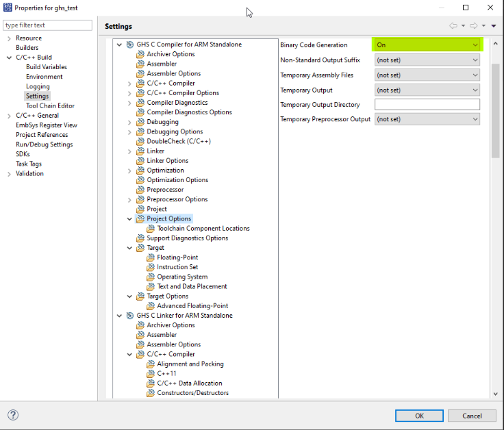Click the Linker Options folder icon

coord(140,161)
